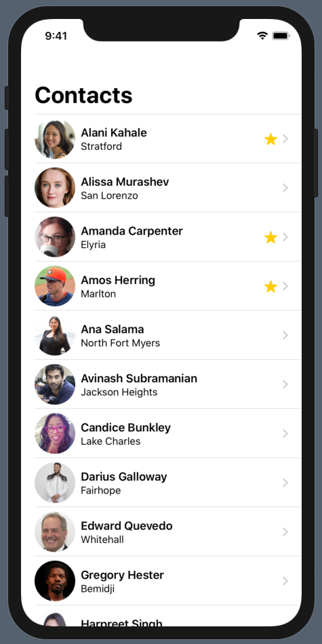The width and height of the screenshot is (322, 644).
Task: Tap the Amanda Carpenter name label
Action: (x=132, y=230)
